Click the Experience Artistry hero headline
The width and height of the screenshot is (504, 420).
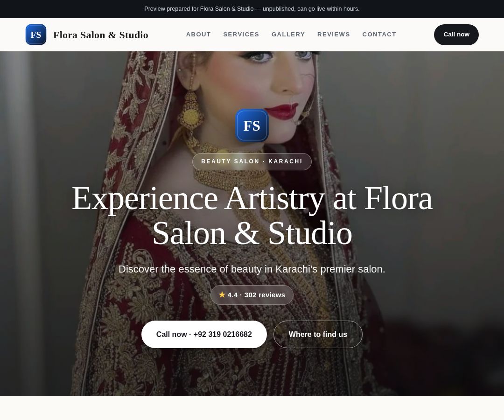coord(252,216)
